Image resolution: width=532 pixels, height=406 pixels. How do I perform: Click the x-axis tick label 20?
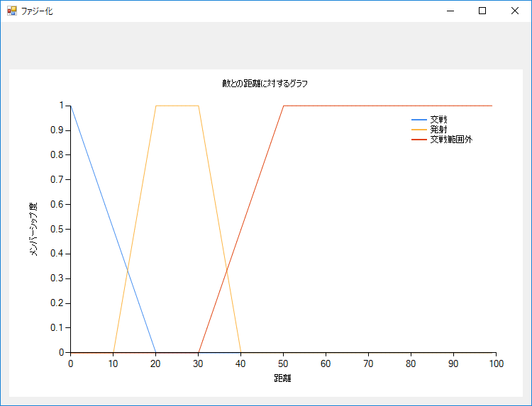tap(155, 363)
